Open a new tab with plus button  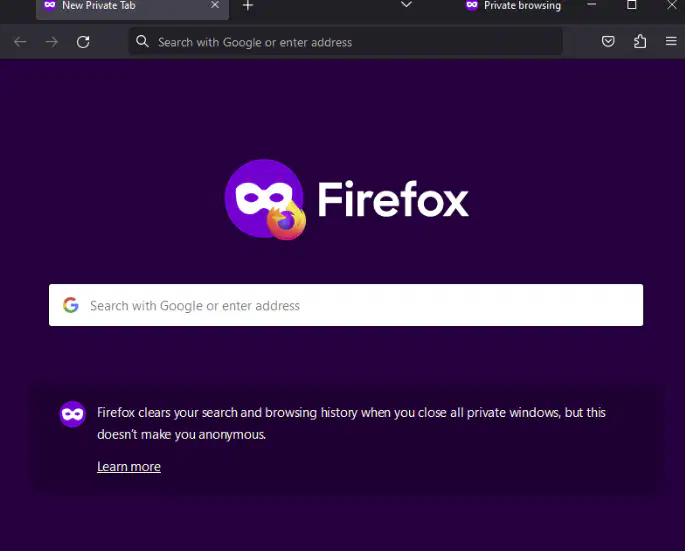248,6
